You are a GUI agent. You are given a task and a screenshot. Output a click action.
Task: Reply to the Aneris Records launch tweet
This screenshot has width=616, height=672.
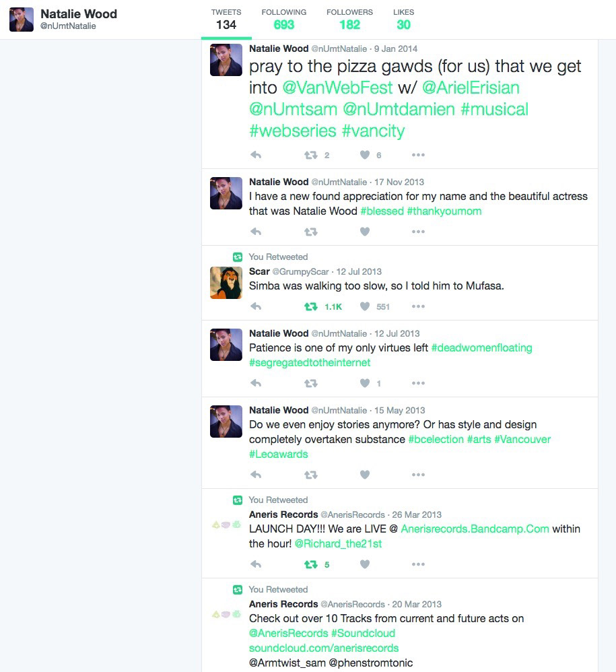click(x=256, y=564)
